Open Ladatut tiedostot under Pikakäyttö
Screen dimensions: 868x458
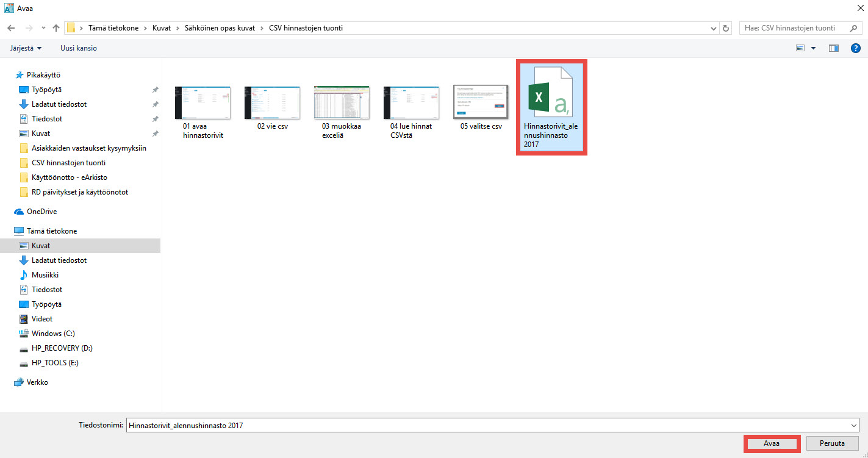(59, 104)
